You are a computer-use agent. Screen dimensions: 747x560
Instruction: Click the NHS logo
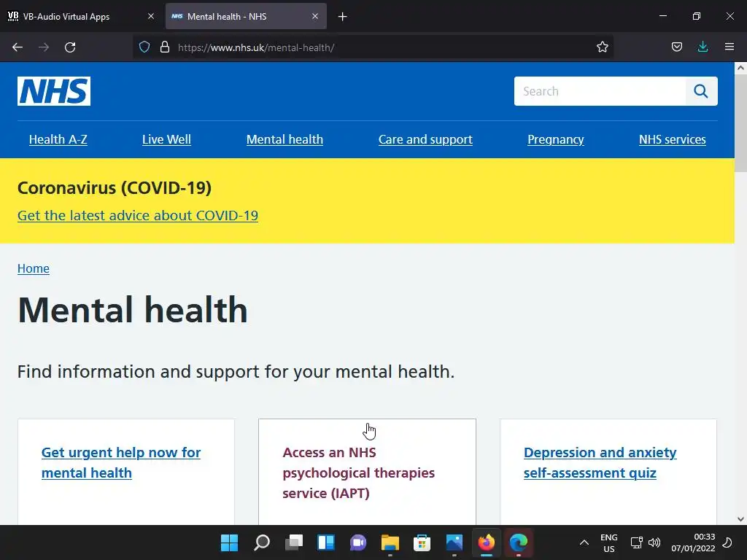click(x=54, y=91)
